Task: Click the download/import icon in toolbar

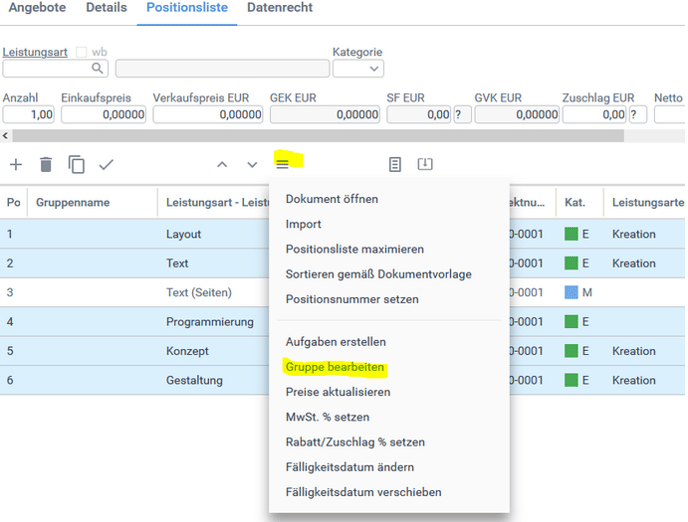Action: [425, 164]
